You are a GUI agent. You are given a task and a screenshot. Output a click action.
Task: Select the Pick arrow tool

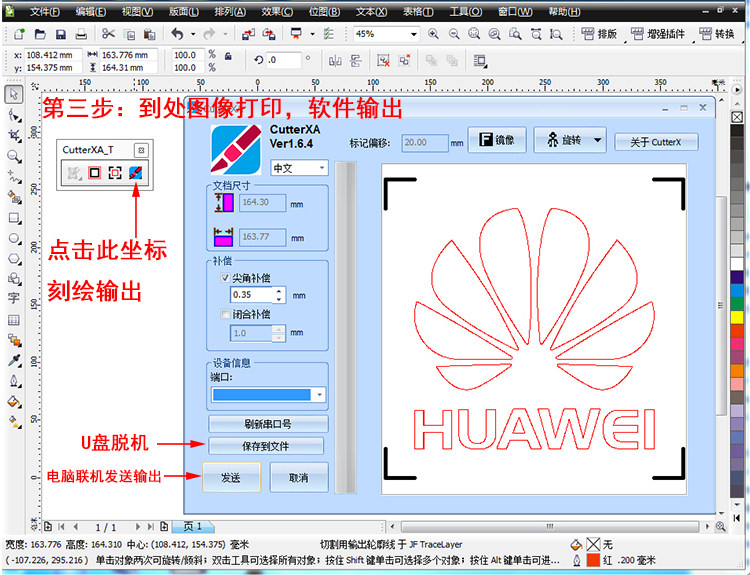tap(13, 94)
